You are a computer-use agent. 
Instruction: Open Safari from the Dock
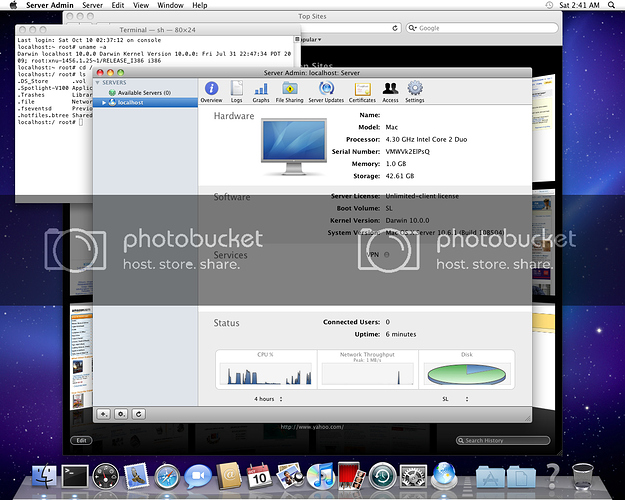(x=167, y=476)
